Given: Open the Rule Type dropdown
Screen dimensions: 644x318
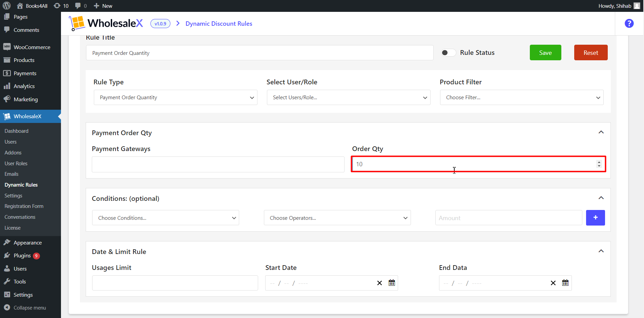Looking at the screenshot, I should click(175, 98).
